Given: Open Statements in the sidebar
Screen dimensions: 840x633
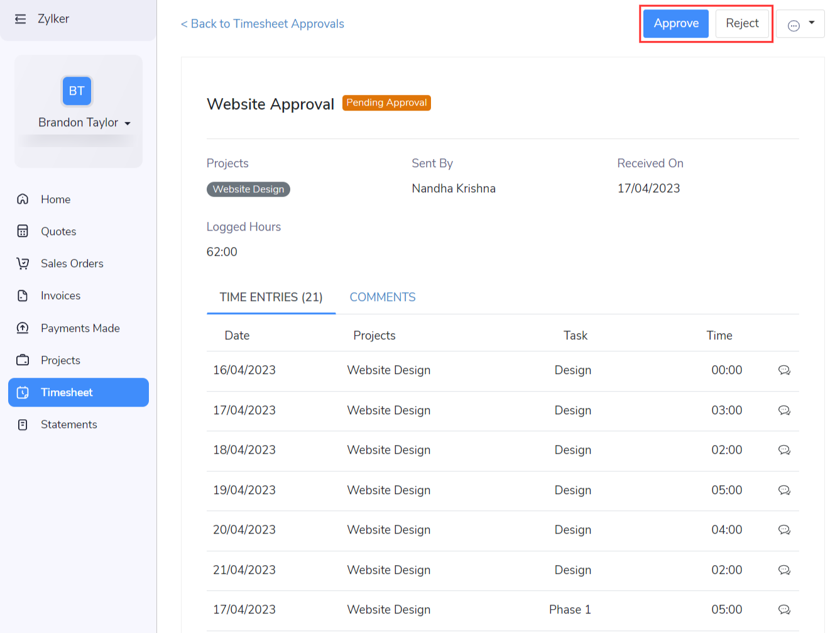Looking at the screenshot, I should coord(69,424).
